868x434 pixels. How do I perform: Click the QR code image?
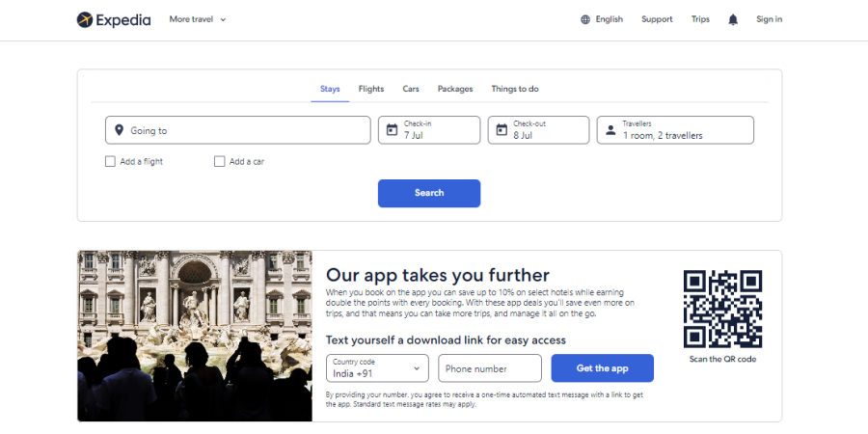pyautogui.click(x=722, y=309)
